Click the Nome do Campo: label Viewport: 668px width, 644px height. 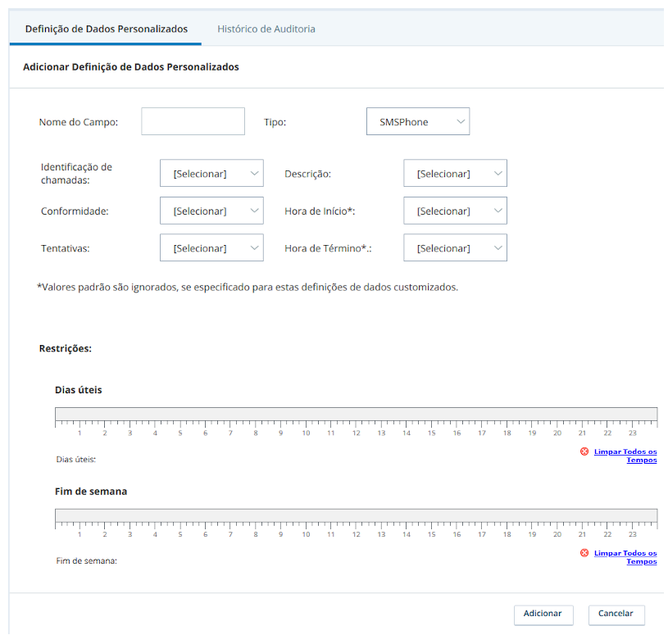(x=79, y=122)
